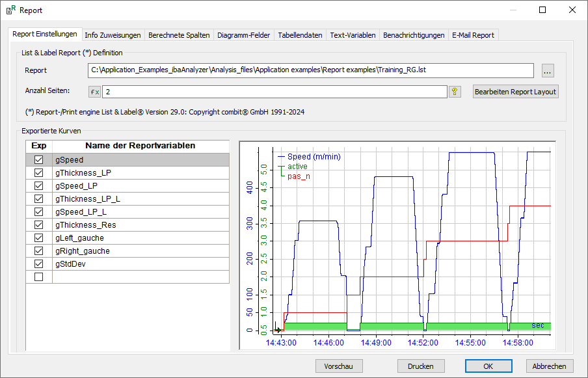Select the gThickness_LP variable name cell
Image resolution: width=588 pixels, height=378 pixels.
click(x=140, y=173)
